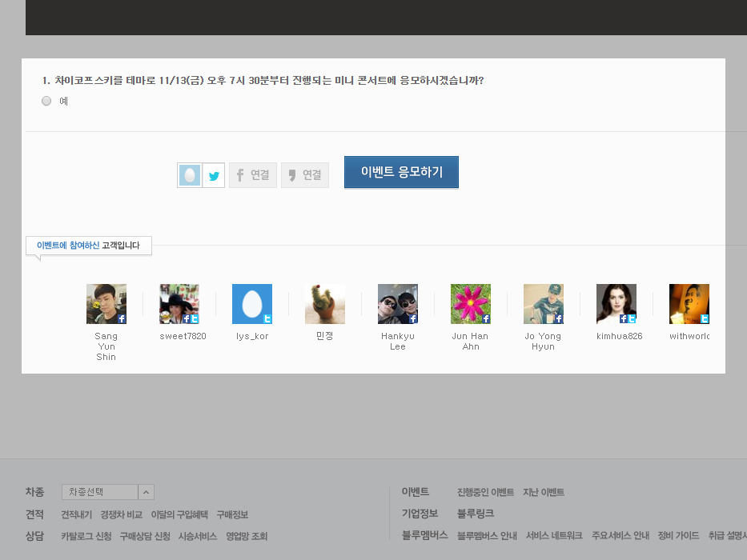Select the 예 radio option
The height and width of the screenshot is (560, 747).
tap(46, 101)
